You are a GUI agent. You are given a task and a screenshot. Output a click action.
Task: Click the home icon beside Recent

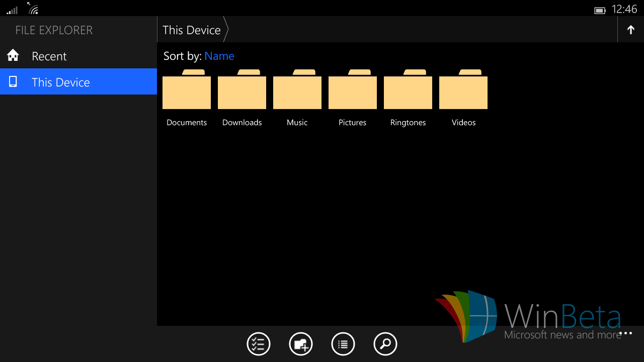coord(13,56)
